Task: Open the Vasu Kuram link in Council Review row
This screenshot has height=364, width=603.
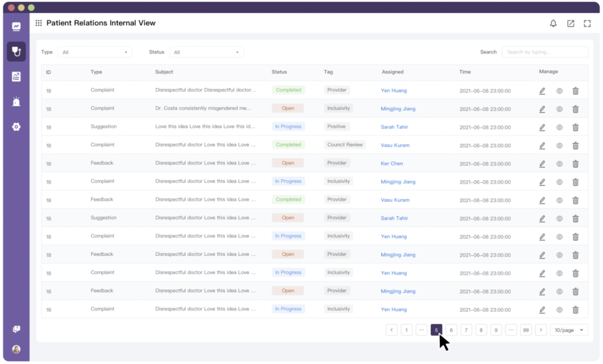Action: click(x=395, y=145)
